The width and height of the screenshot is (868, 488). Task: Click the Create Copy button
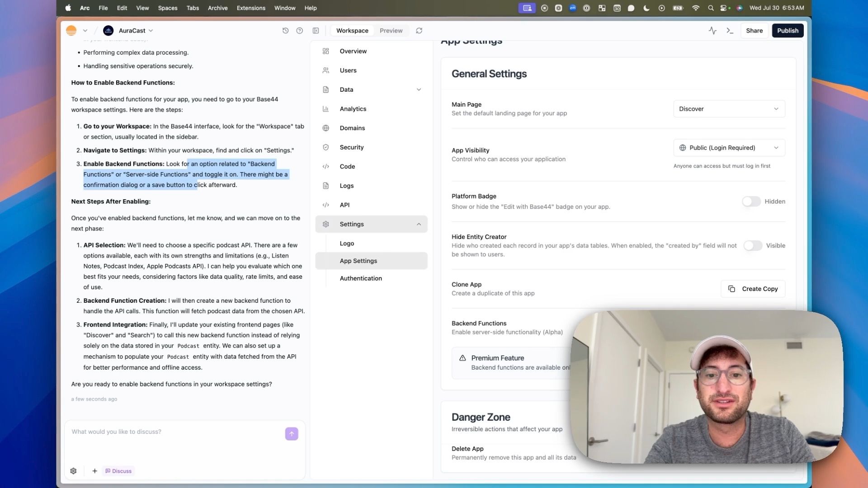[753, 289]
